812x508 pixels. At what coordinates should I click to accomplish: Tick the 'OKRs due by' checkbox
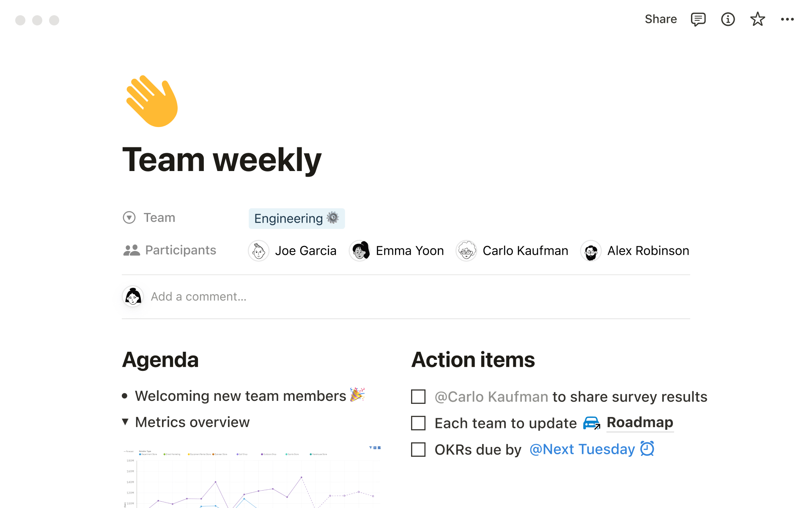[418, 450]
